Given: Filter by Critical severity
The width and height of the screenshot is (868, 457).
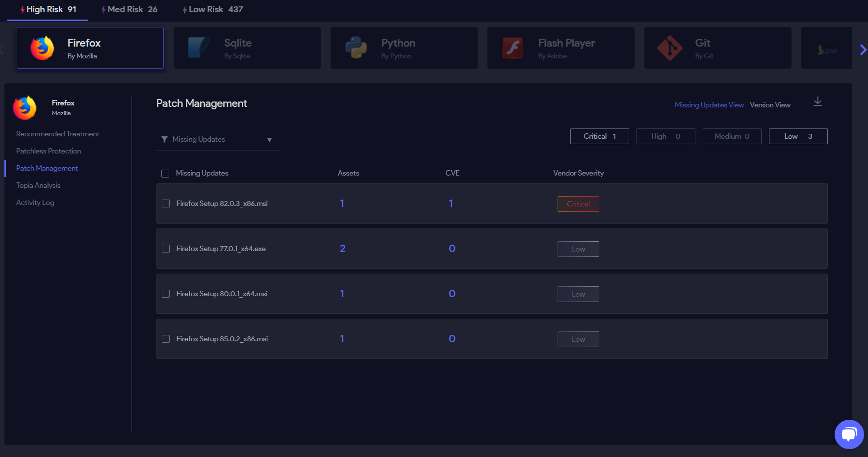Looking at the screenshot, I should [x=599, y=136].
